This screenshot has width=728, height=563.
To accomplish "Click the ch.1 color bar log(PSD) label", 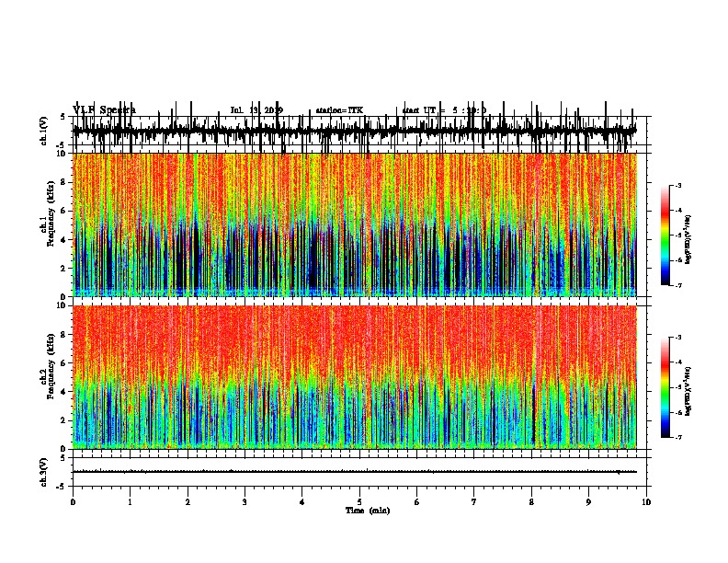I will (x=688, y=240).
